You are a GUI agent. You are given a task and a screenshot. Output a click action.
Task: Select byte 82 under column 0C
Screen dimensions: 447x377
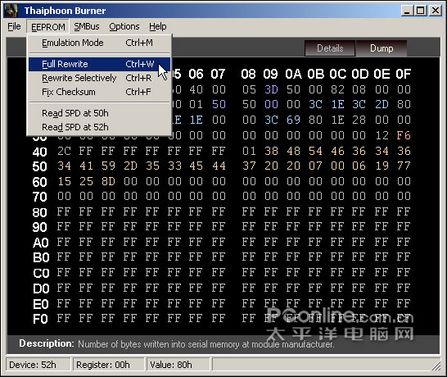(337, 89)
